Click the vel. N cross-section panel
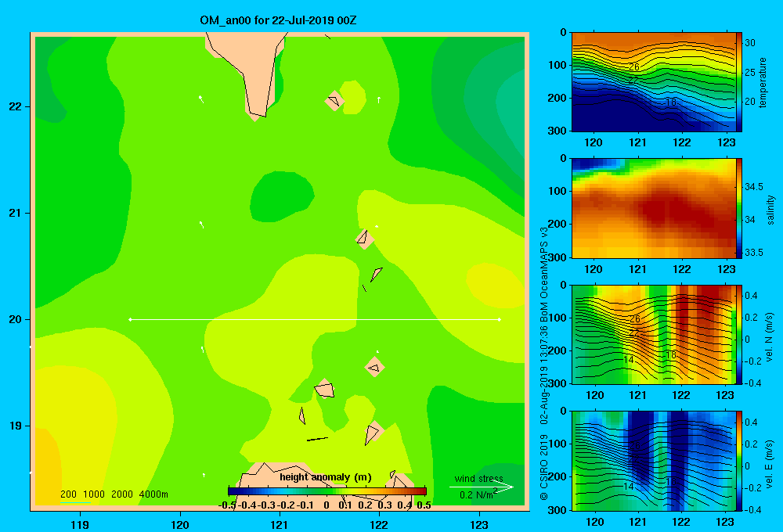The width and height of the screenshot is (783, 532). pos(654,334)
